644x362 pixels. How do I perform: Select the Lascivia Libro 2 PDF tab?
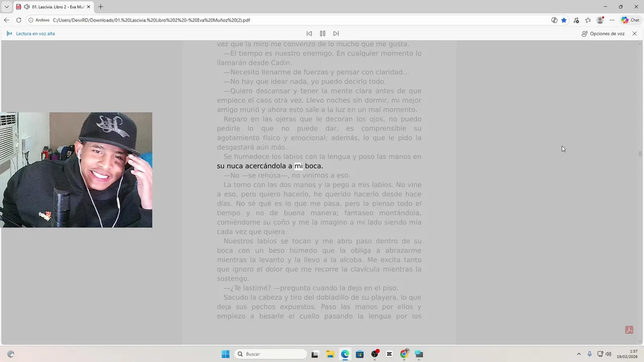coord(53,7)
